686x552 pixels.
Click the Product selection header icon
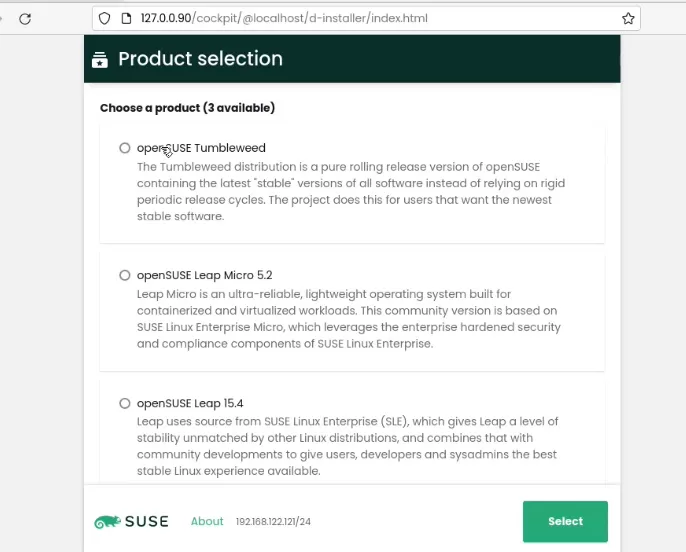point(99,59)
